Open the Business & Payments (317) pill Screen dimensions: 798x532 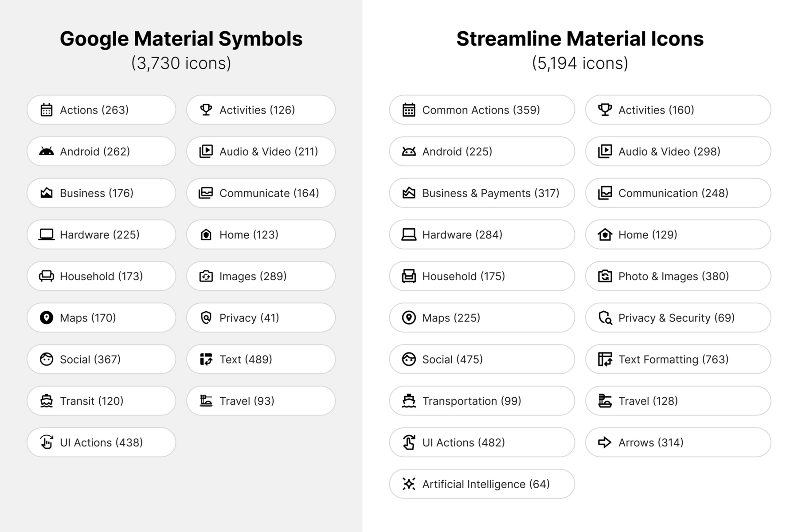482,193
